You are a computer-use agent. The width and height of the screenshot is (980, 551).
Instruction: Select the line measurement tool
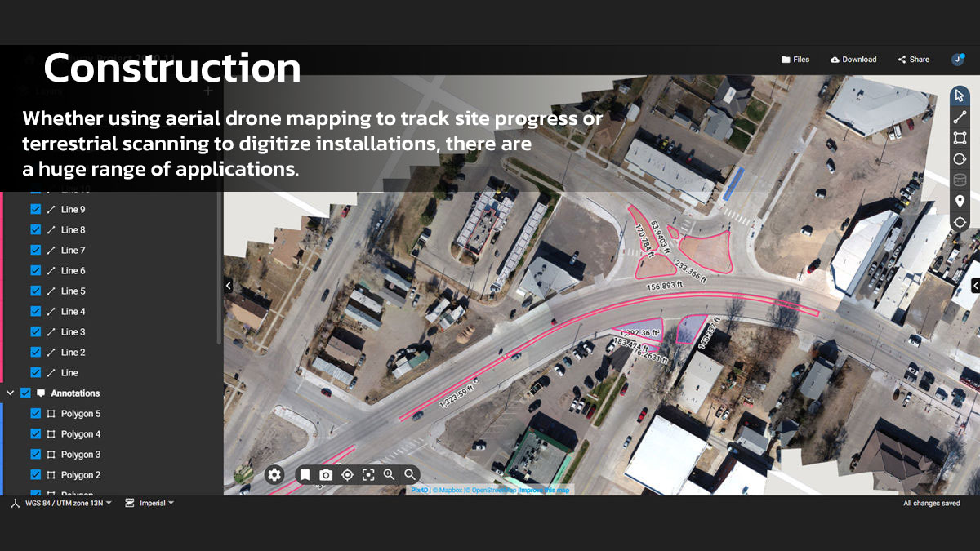pyautogui.click(x=960, y=117)
